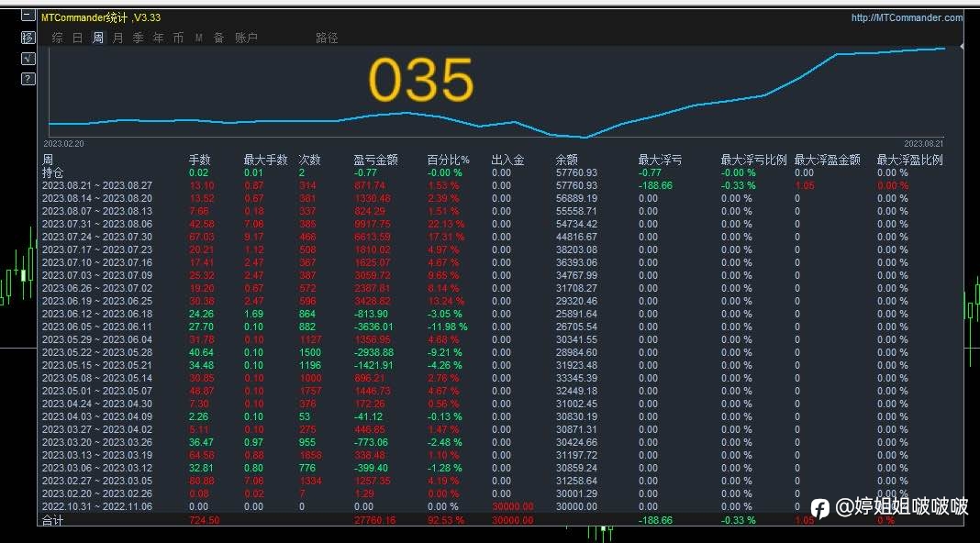Viewport: 980px width, 543px height.
Task: Click the 最大浮盈金额 column header
Action: pos(828,160)
